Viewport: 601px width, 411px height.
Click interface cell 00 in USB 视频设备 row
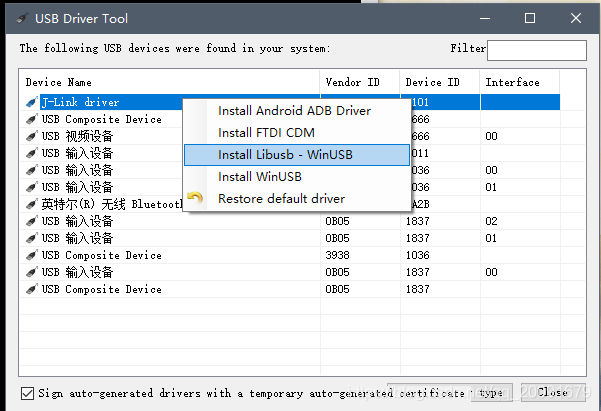(491, 136)
